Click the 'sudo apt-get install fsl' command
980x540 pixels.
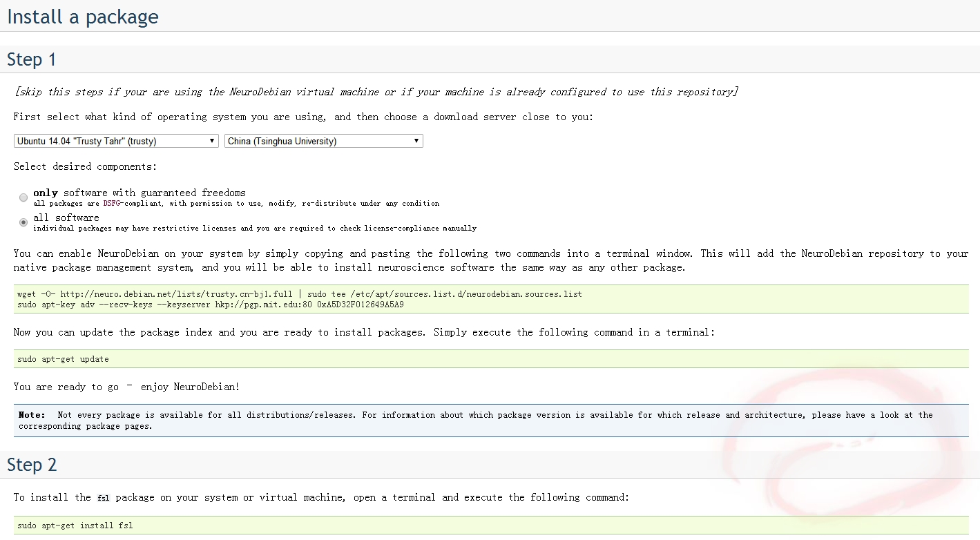[75, 525]
